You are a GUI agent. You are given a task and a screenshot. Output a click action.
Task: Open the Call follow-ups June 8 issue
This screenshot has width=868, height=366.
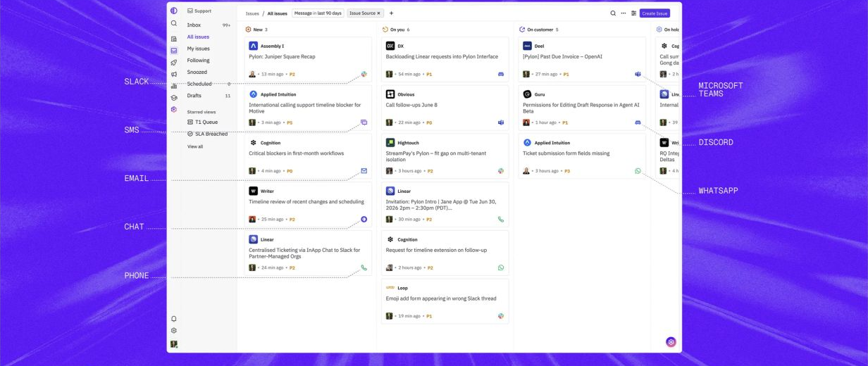[445, 108]
